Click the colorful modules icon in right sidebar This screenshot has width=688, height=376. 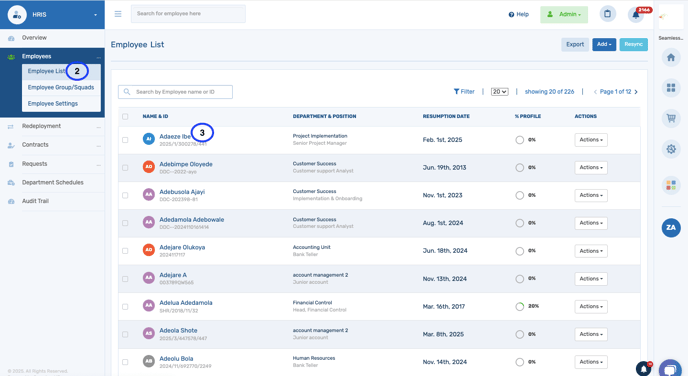coord(671,185)
